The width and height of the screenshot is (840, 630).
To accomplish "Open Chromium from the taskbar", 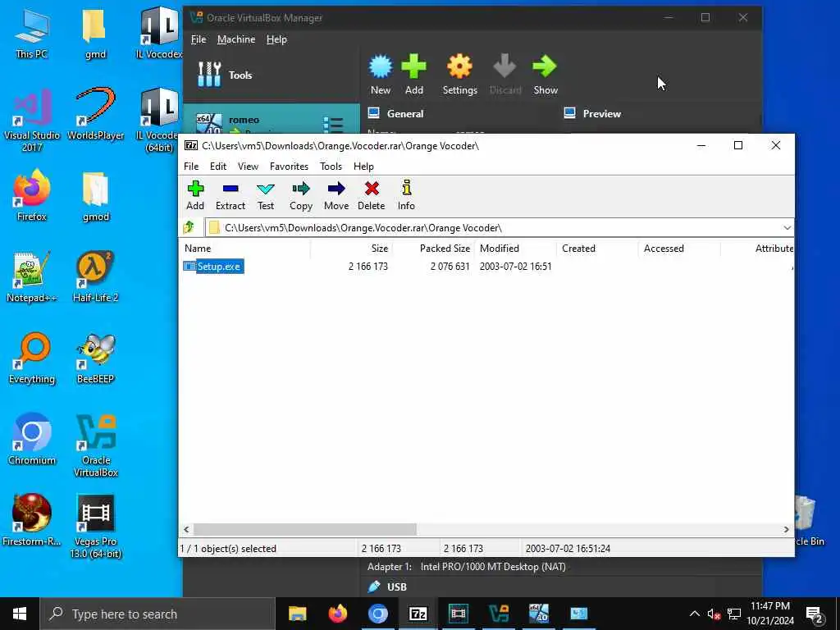I will [x=377, y=614].
